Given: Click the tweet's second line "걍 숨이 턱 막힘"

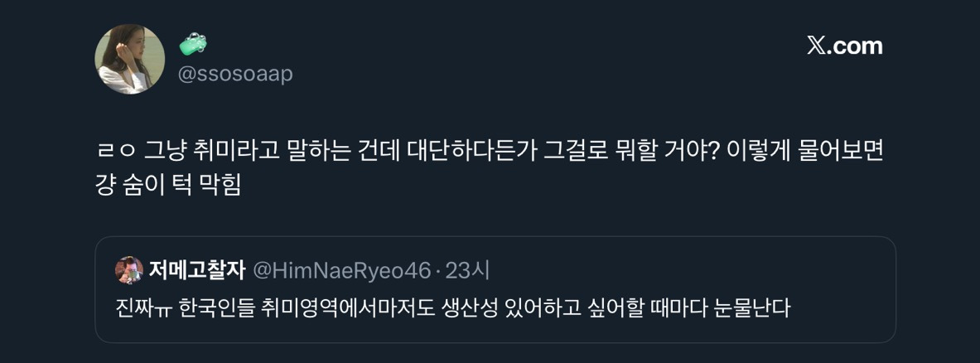Looking at the screenshot, I should coord(168,186).
